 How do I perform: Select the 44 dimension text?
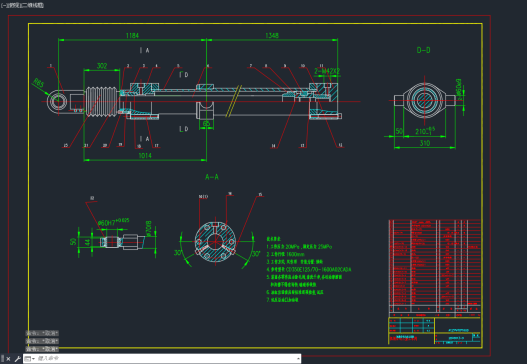[x=87, y=242]
